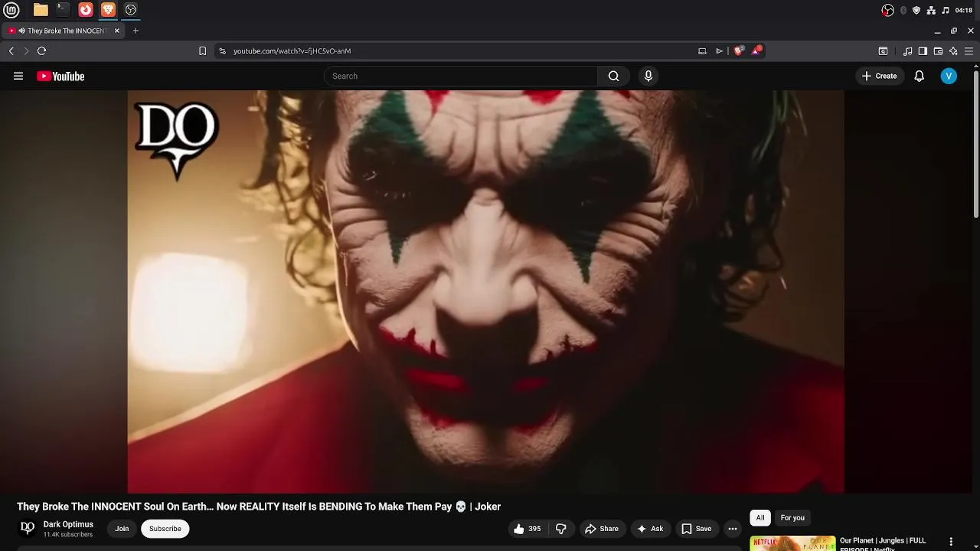The image size is (980, 551).
Task: Save video to a playlist
Action: [697, 529]
